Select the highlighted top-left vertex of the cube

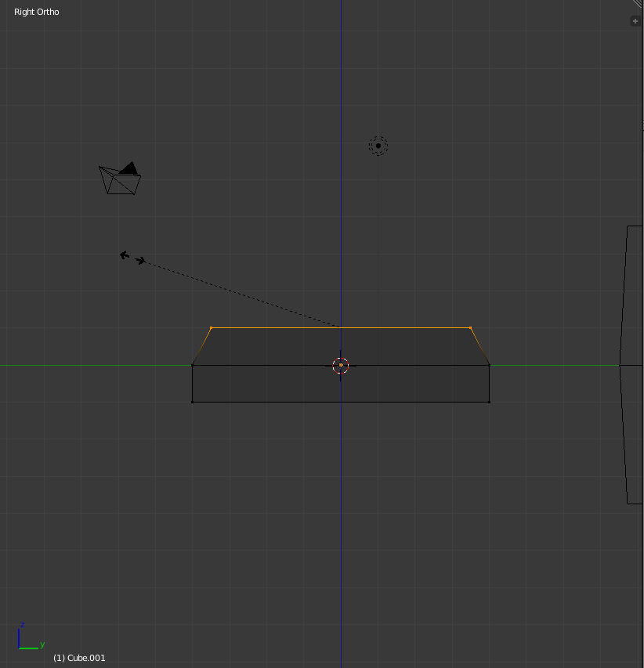coord(212,327)
